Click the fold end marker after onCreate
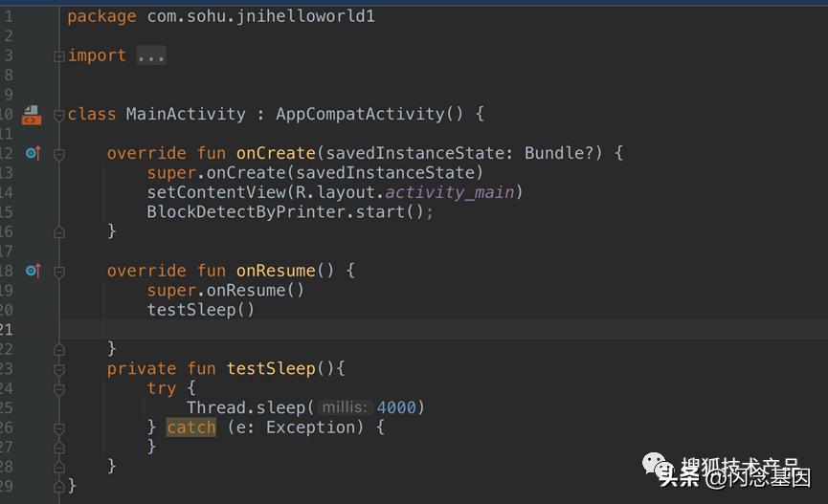The height and width of the screenshot is (504, 828). click(59, 231)
